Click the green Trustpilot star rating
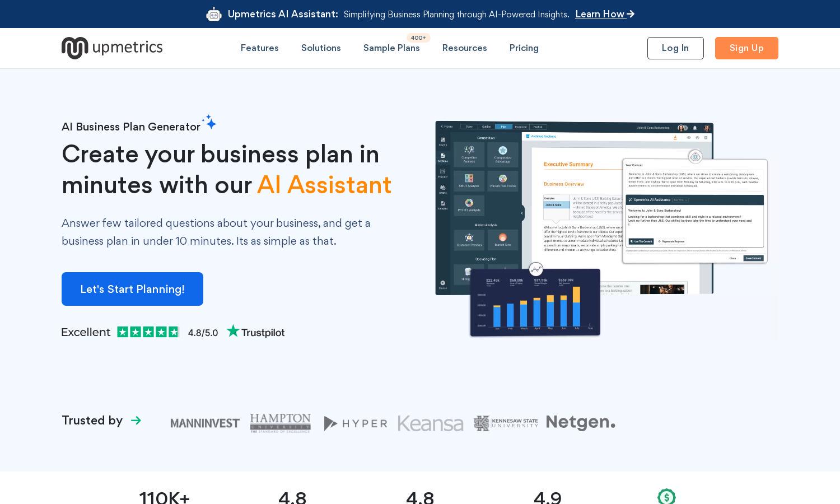Image resolution: width=840 pixels, height=504 pixels. 148,332
